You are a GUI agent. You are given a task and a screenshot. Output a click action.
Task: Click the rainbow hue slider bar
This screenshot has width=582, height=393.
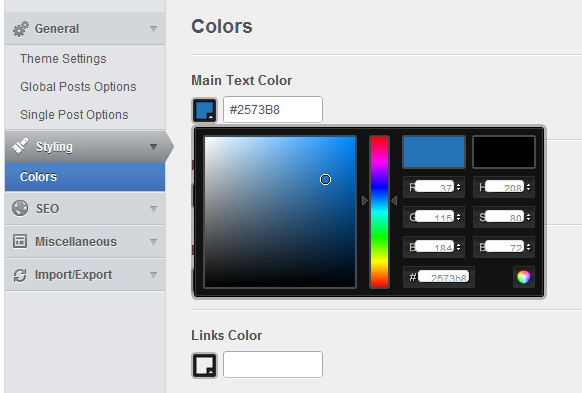pos(379,212)
